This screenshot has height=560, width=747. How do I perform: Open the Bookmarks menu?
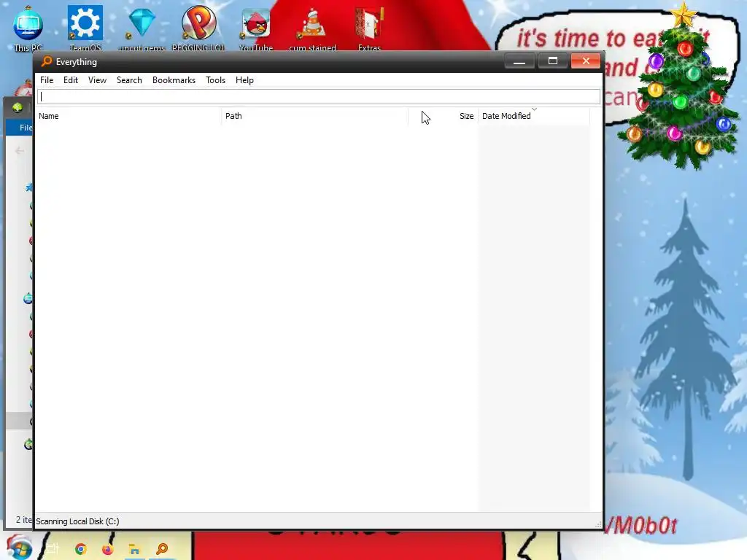click(x=174, y=80)
